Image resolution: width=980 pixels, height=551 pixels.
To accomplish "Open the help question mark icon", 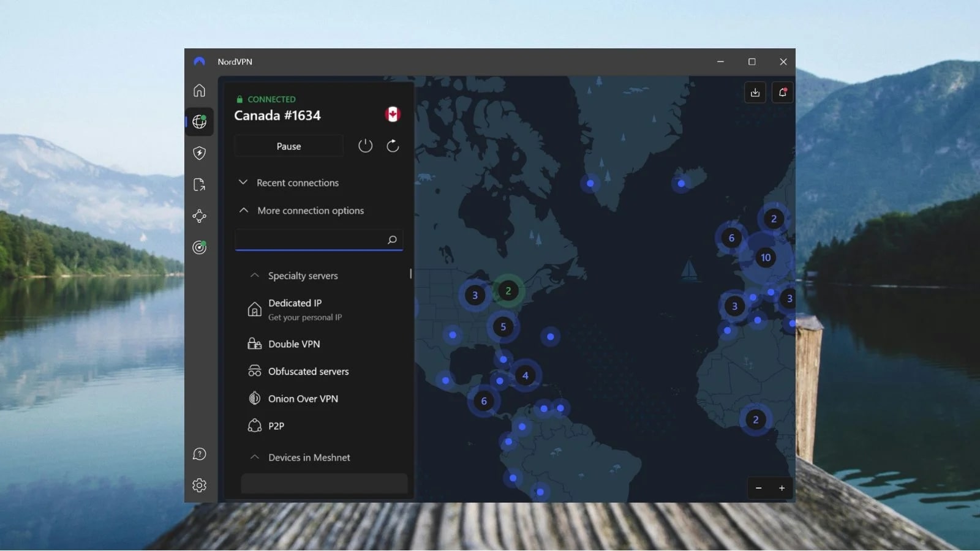I will tap(199, 454).
